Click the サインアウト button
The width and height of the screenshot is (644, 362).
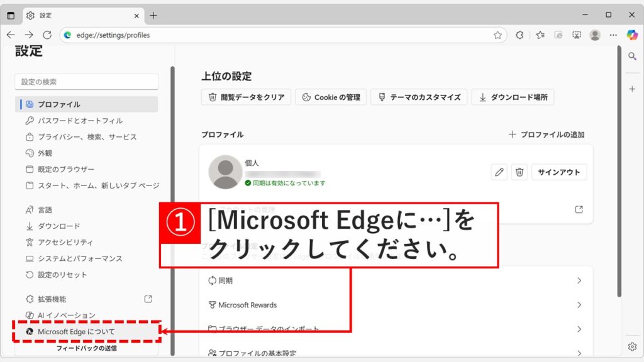click(x=558, y=172)
